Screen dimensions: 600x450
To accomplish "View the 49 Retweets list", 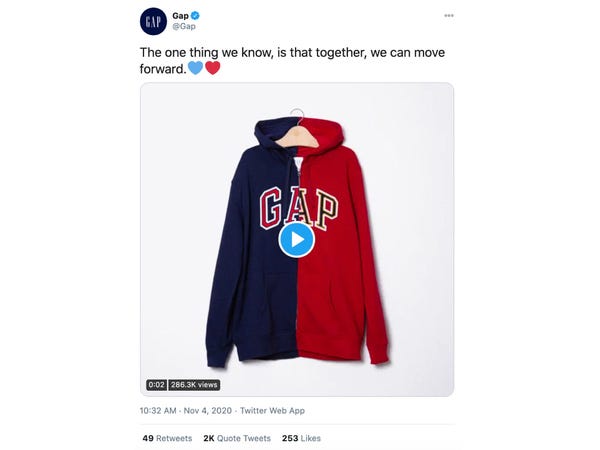I will tap(167, 439).
